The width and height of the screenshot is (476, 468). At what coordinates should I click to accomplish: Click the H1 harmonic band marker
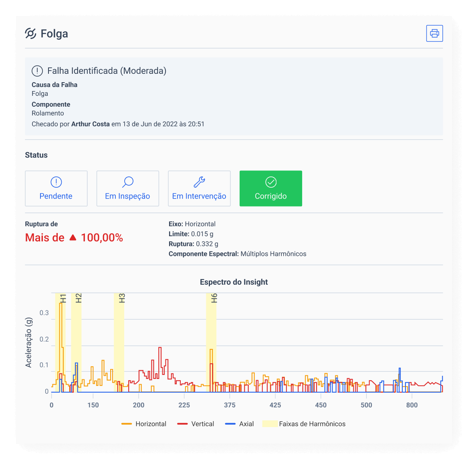click(63, 298)
